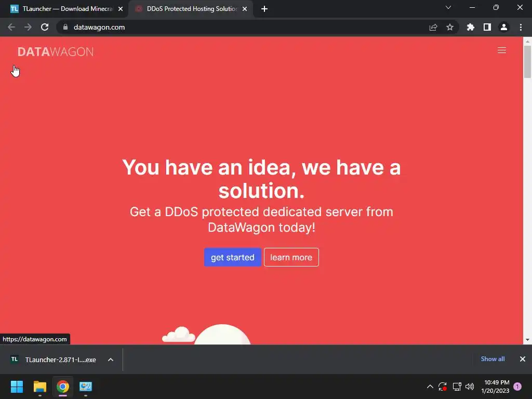Viewport: 532px width, 399px height.
Task: Close the downloads bar
Action: [523, 359]
